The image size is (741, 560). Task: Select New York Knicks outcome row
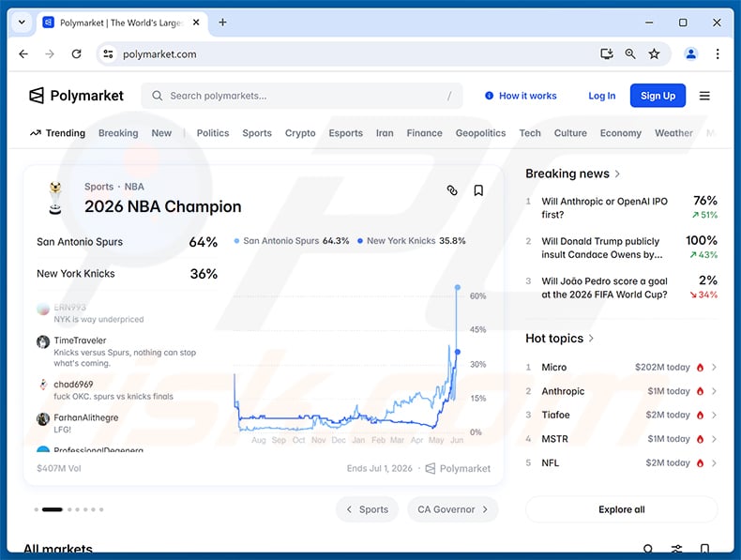coord(128,274)
